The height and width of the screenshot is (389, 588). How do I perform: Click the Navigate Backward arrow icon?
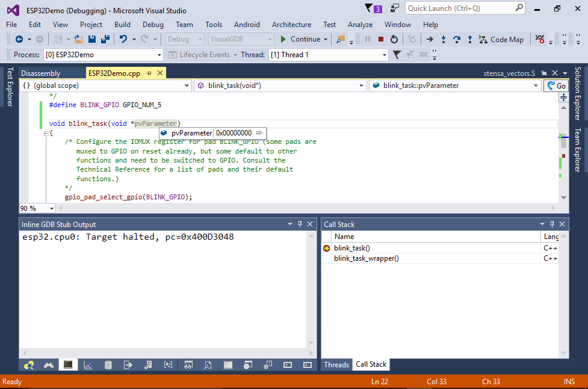pos(19,39)
